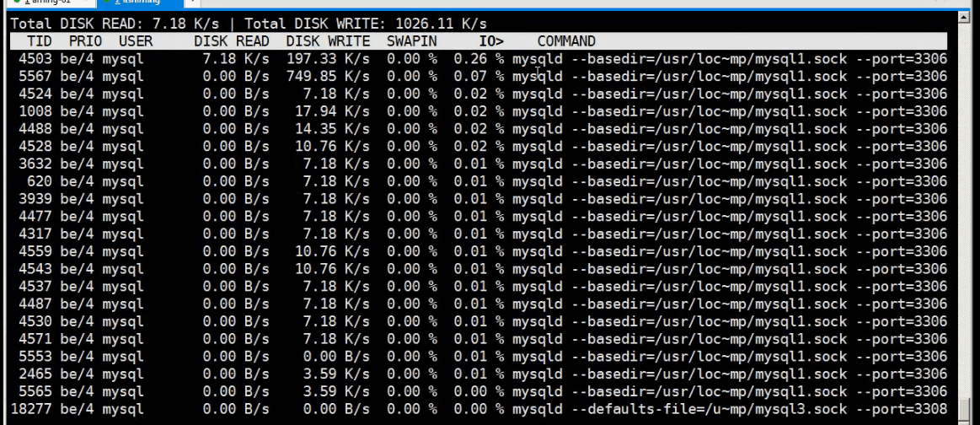The height and width of the screenshot is (425, 980).
Task: Select thread ID 4503
Action: (35, 59)
